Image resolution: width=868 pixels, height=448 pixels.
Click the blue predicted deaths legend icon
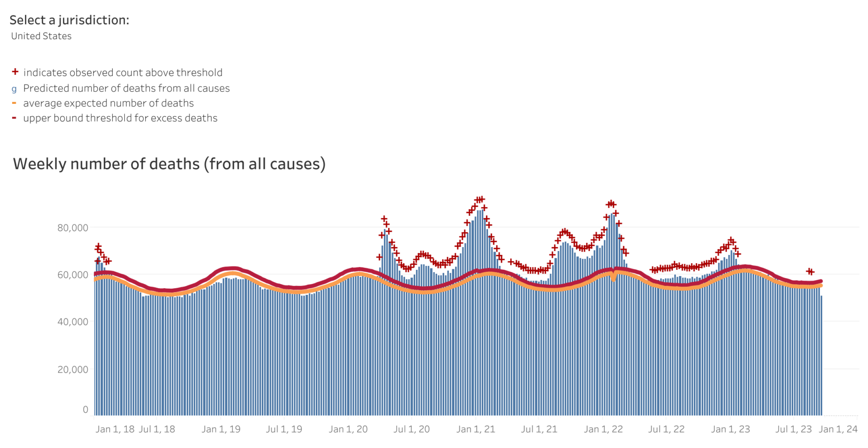[14, 89]
